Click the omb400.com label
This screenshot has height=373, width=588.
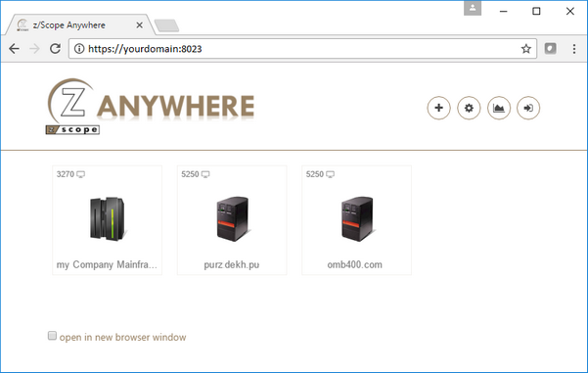355,265
